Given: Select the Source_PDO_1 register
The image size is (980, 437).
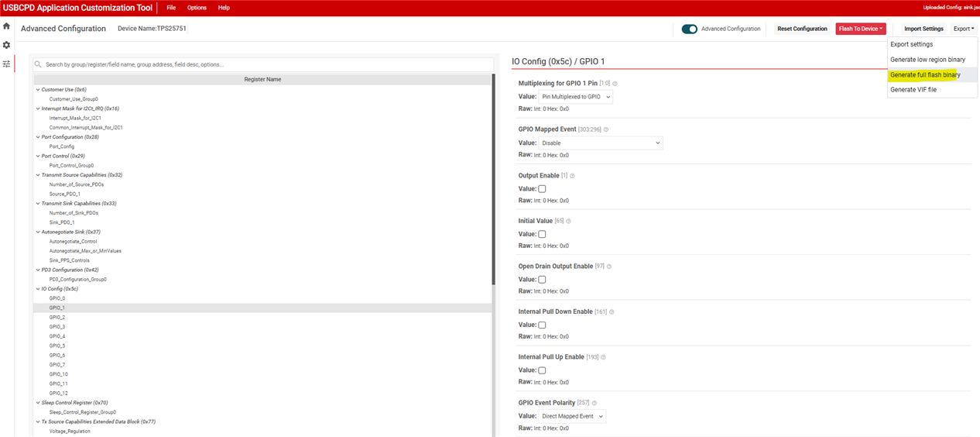Looking at the screenshot, I should pos(65,194).
